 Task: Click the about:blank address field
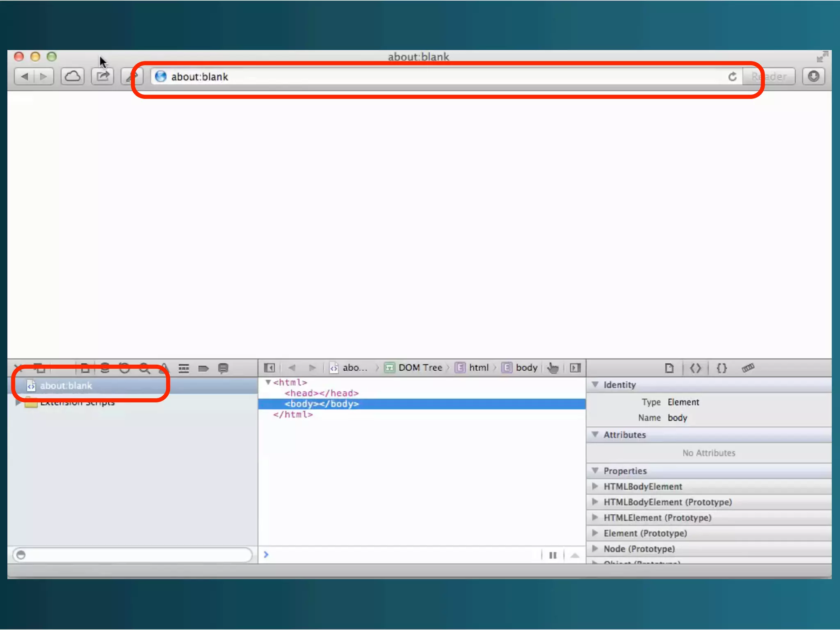[410, 77]
